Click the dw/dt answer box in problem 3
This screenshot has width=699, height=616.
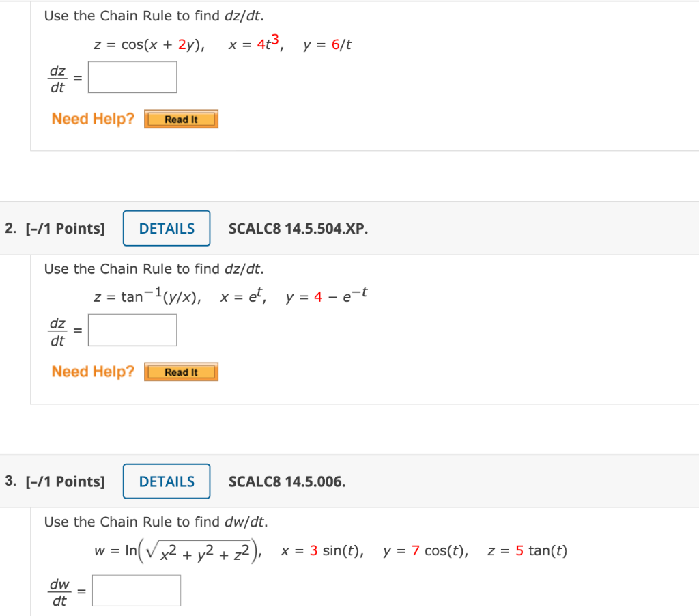click(136, 589)
